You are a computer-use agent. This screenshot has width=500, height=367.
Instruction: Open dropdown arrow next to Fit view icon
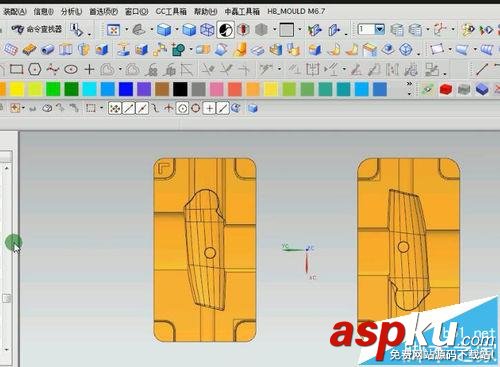coord(126,30)
